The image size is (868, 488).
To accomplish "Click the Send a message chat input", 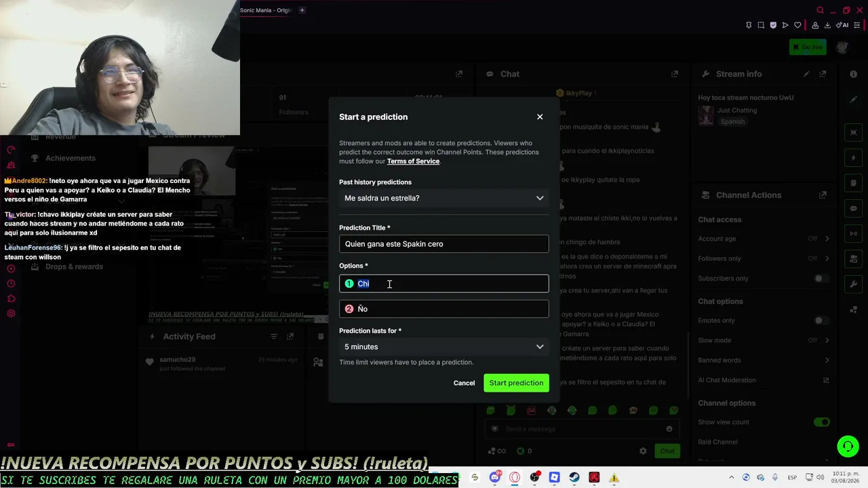I will click(580, 429).
